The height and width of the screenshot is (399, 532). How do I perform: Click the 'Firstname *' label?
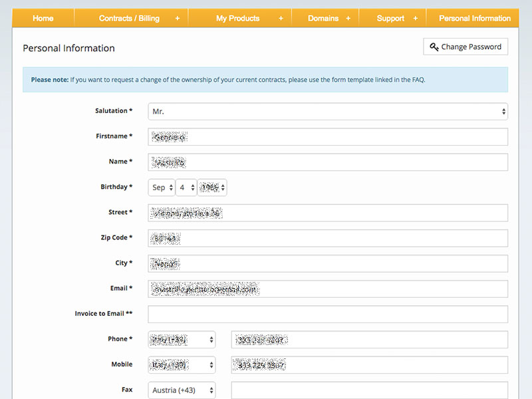114,136
